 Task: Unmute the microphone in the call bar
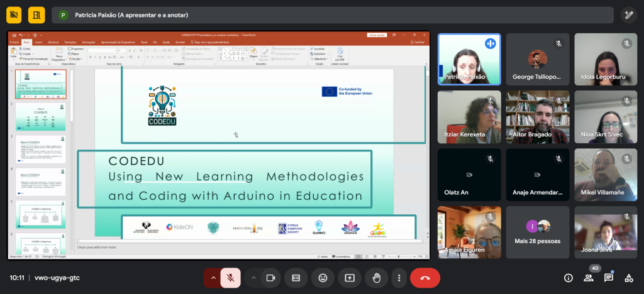[231, 278]
